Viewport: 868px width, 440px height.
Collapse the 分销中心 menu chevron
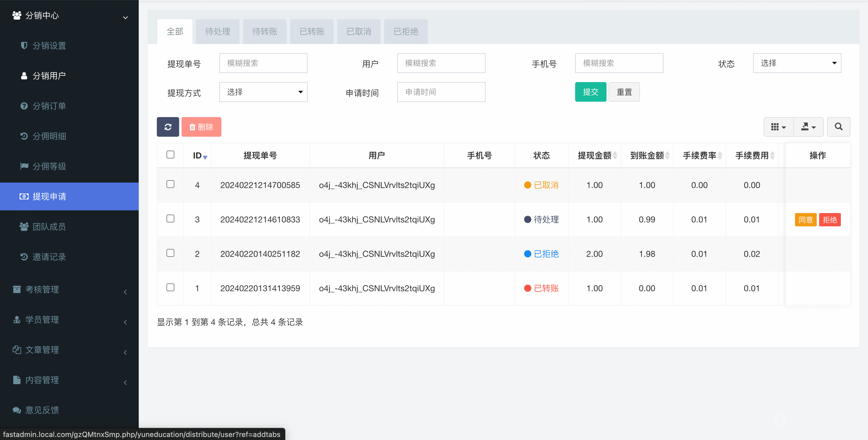point(125,17)
